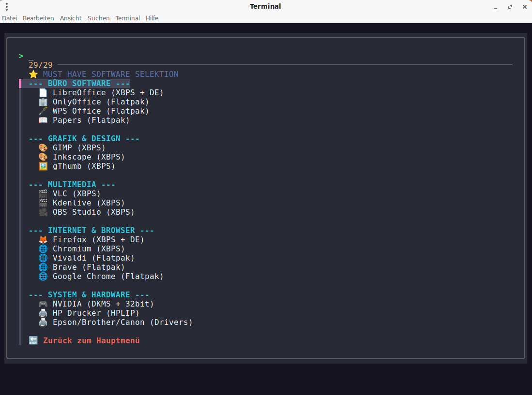532x395 pixels.
Task: Select WPS Office (Flatpak) entry
Action: pos(101,111)
